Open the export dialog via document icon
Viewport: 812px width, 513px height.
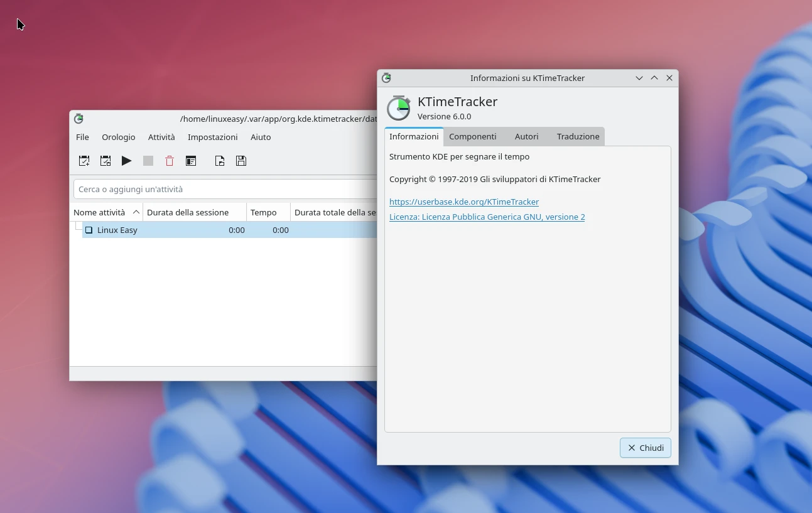click(219, 161)
